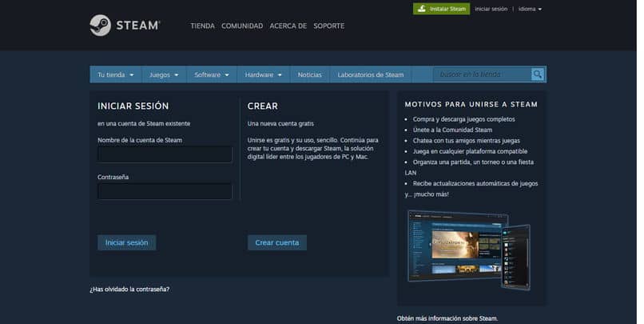Click 'Una nueva cuenta gratis' text
The width and height of the screenshot is (644, 324).
280,123
